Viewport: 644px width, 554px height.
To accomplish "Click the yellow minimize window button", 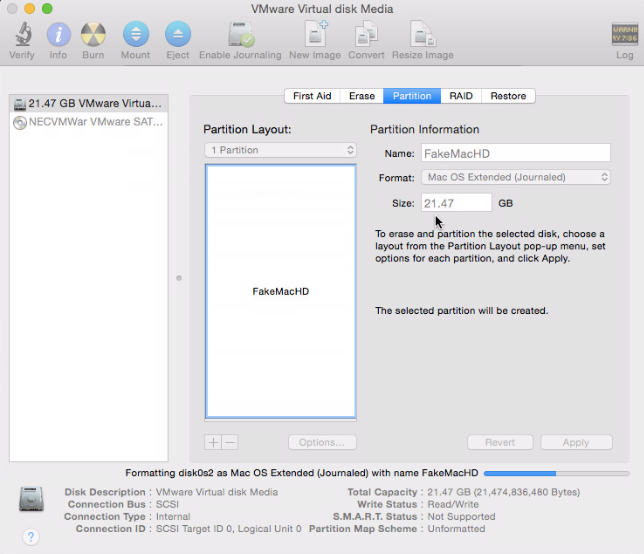I will click(30, 8).
